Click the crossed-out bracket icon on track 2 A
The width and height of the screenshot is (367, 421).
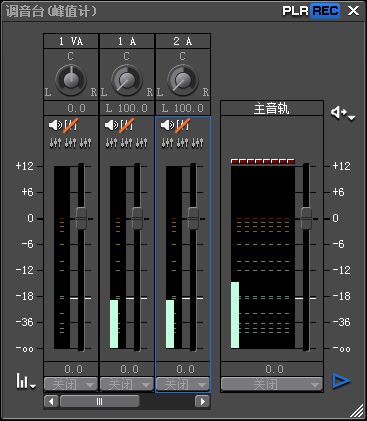183,125
